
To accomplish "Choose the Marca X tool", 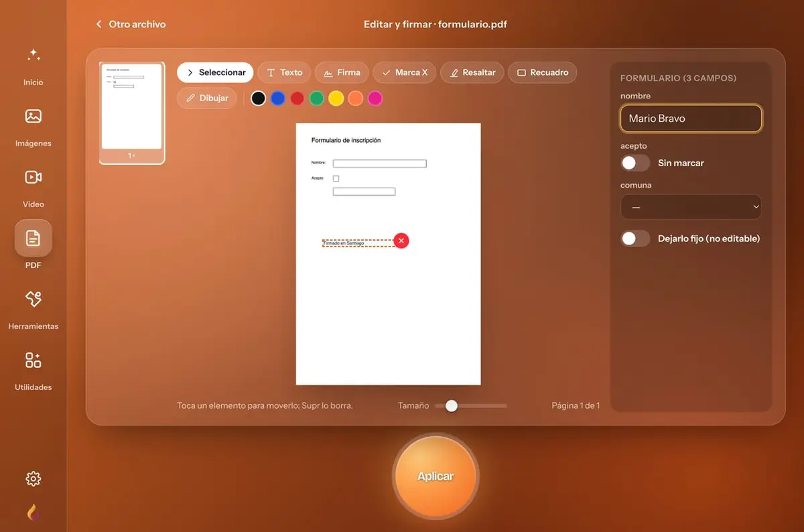I will coord(405,72).
